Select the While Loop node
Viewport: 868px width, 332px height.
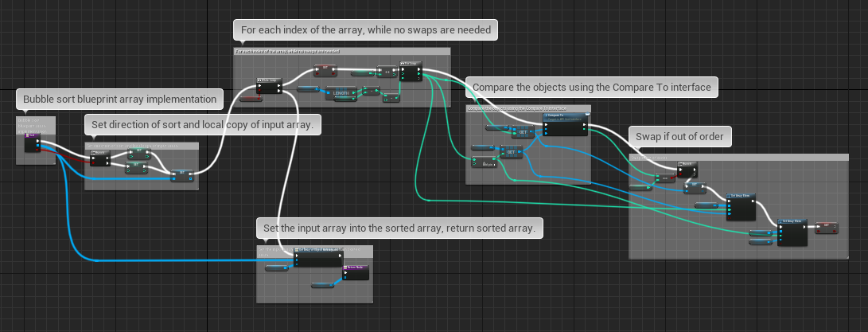pyautogui.click(x=270, y=85)
